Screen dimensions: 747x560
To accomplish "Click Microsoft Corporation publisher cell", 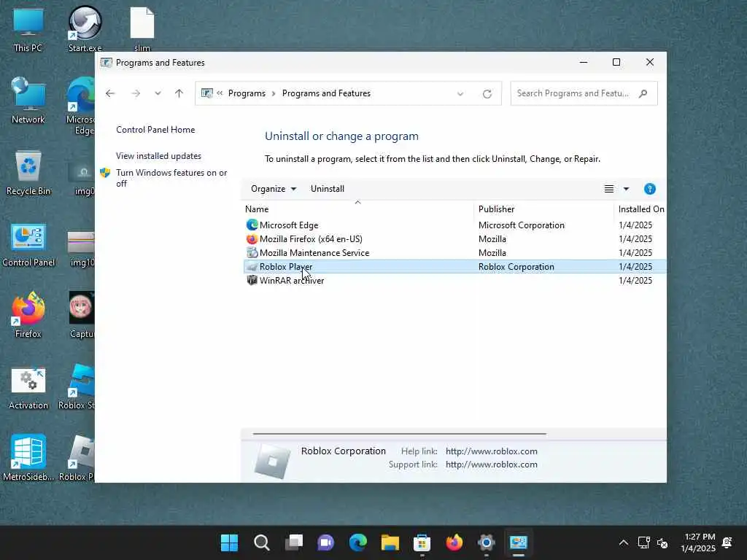I will tap(521, 225).
